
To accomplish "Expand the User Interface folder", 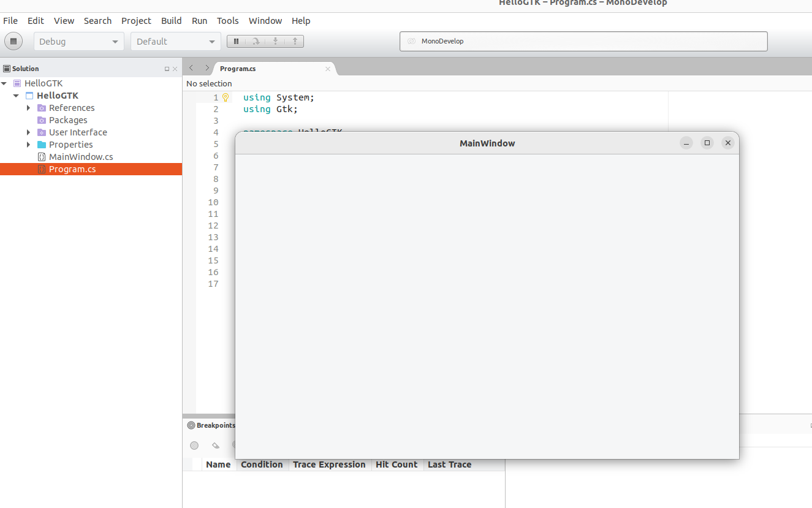I will click(29, 132).
